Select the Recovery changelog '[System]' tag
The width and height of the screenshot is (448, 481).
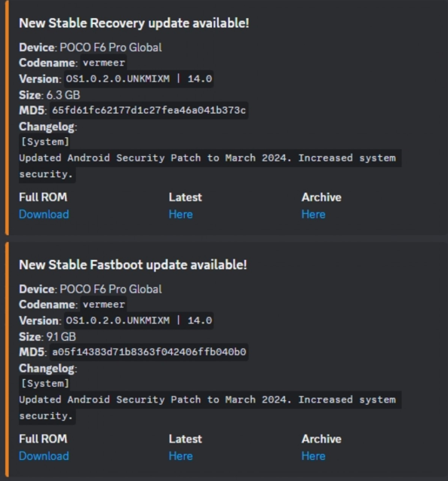coord(45,142)
